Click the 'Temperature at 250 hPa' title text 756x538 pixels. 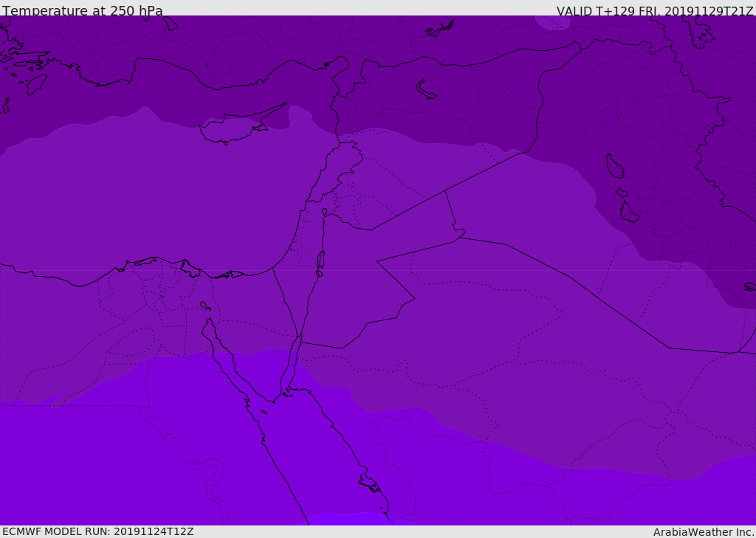click(83, 10)
